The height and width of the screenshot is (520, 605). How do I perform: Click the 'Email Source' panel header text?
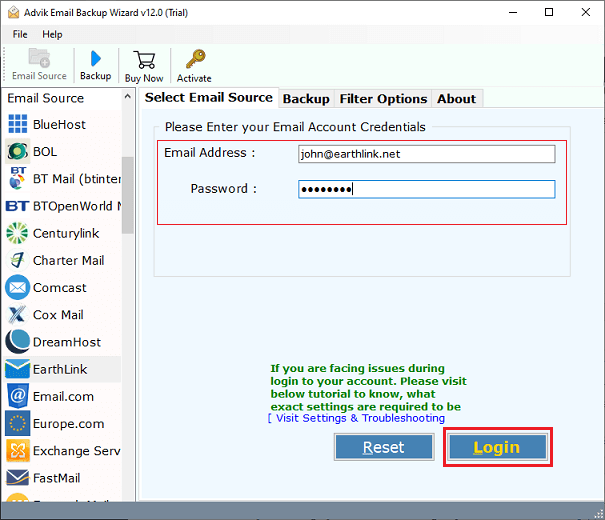tap(46, 98)
